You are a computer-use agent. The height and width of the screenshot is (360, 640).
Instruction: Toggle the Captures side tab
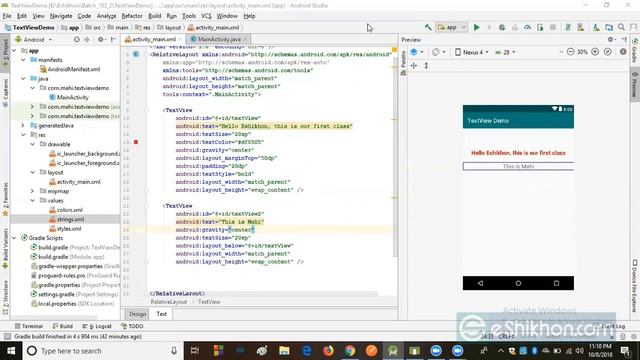point(5,92)
